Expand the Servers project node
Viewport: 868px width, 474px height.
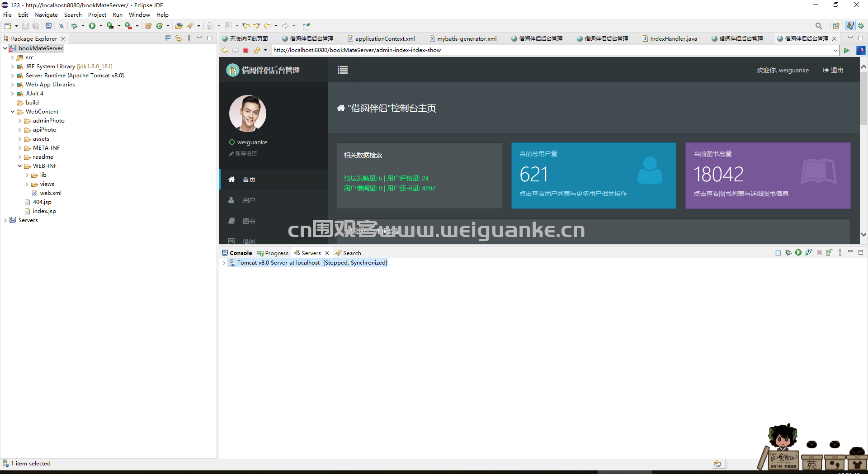pos(5,220)
